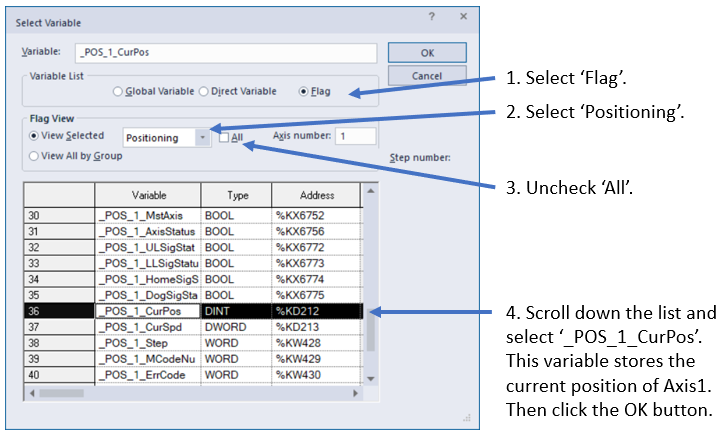This screenshot has width=724, height=432.
Task: Select the Direct Variable radio button
Action: pyautogui.click(x=205, y=92)
